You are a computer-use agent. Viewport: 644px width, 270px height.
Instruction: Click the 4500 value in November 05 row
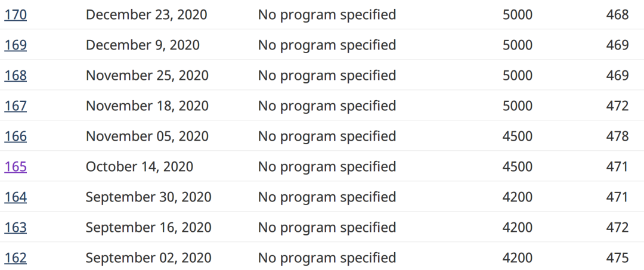pos(518,136)
